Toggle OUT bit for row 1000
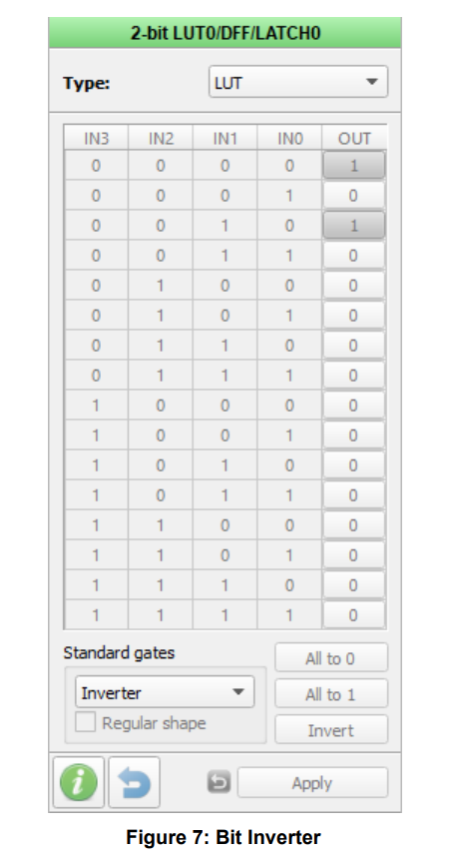Viewport: 454px width, 868px height. pyautogui.click(x=354, y=406)
